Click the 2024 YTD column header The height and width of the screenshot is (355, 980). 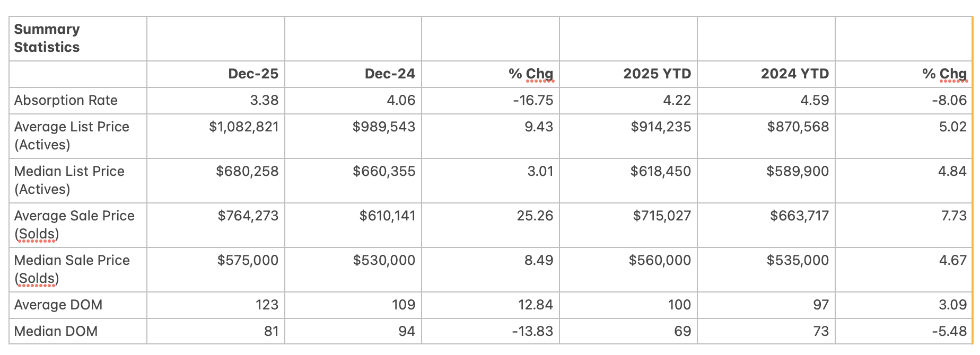(794, 74)
